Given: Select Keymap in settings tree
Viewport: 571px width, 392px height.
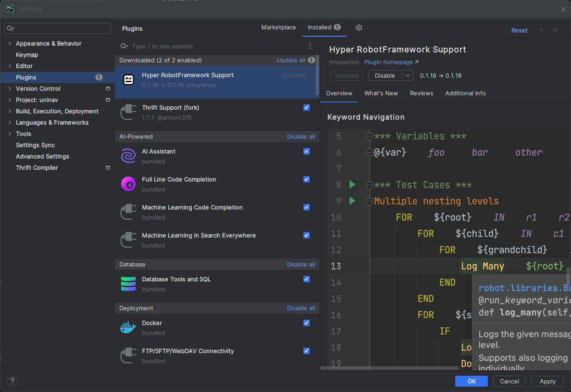Looking at the screenshot, I should pyautogui.click(x=27, y=55).
